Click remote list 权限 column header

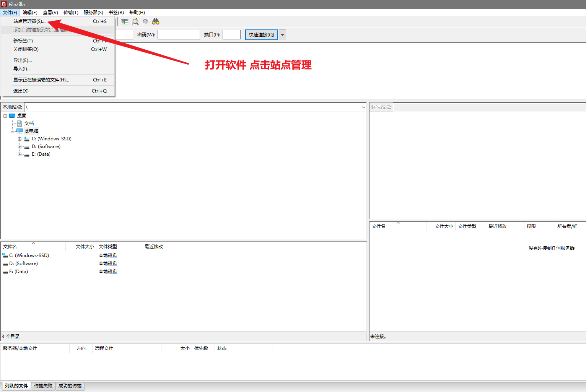tap(539, 226)
